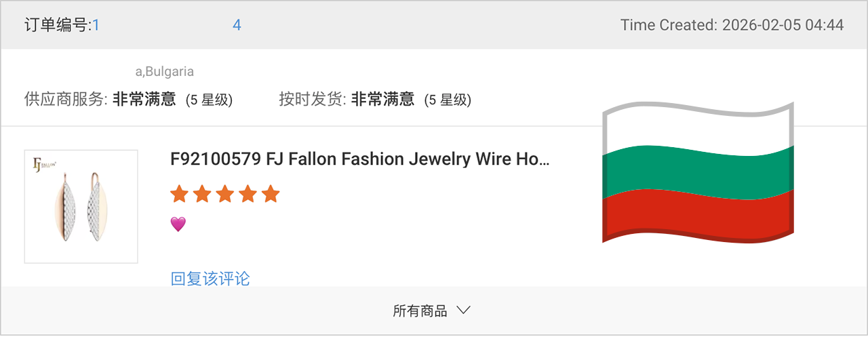Open the earrings product thumbnail
This screenshot has width=868, height=339.
point(81,206)
